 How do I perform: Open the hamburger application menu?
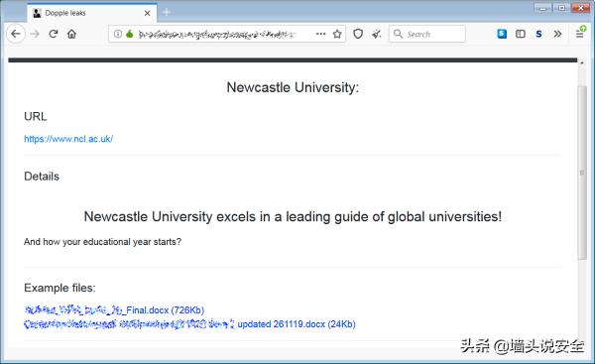pos(580,34)
